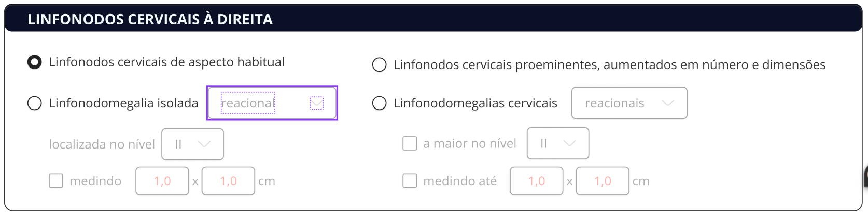Click 'LINFONODOS CERVICAIS À DIREITA' section header
This screenshot has width=868, height=216.
pyautogui.click(x=150, y=19)
